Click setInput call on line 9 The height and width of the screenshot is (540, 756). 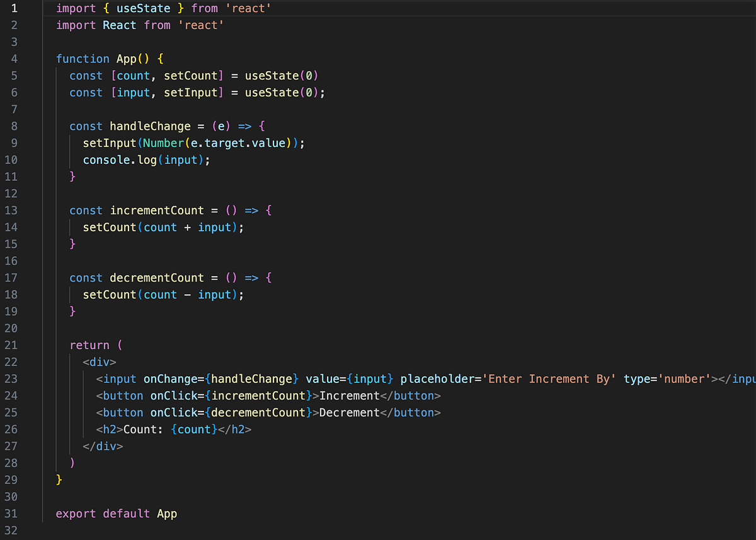[x=110, y=143]
